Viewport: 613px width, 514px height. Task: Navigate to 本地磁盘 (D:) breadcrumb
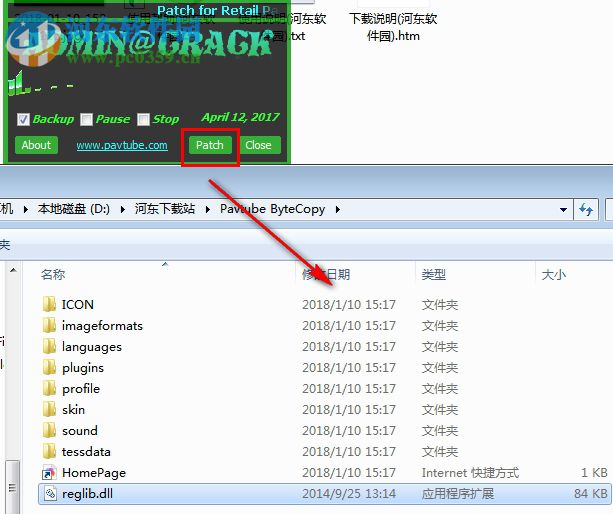73,209
